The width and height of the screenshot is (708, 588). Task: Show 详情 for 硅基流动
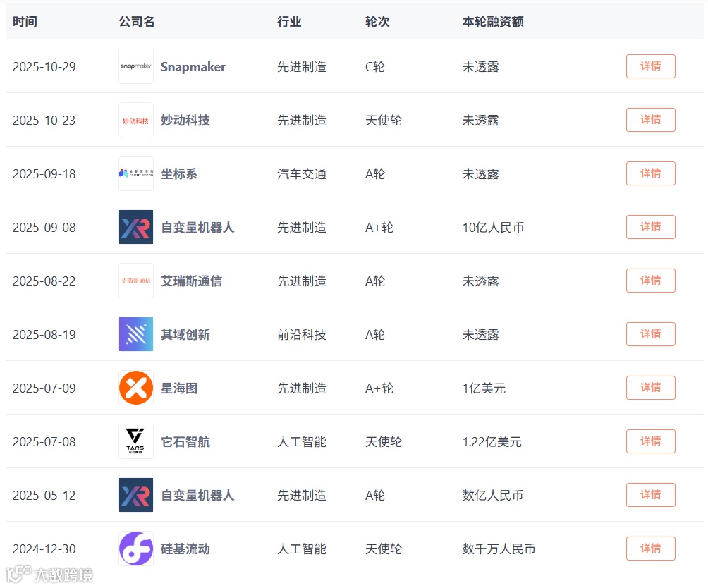pyautogui.click(x=651, y=549)
